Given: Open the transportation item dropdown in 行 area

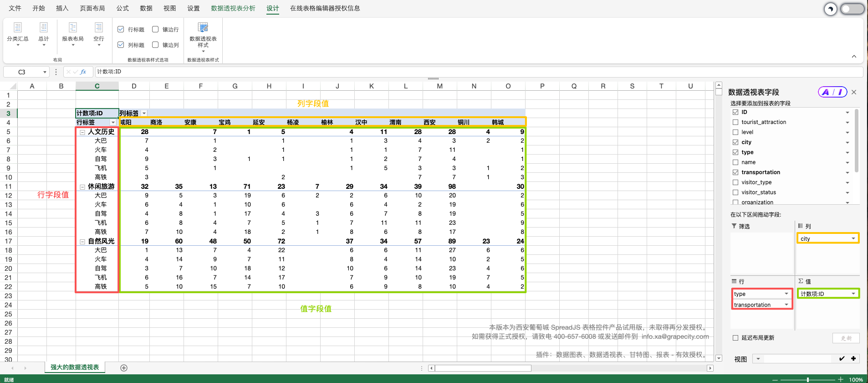Looking at the screenshot, I should click(786, 305).
